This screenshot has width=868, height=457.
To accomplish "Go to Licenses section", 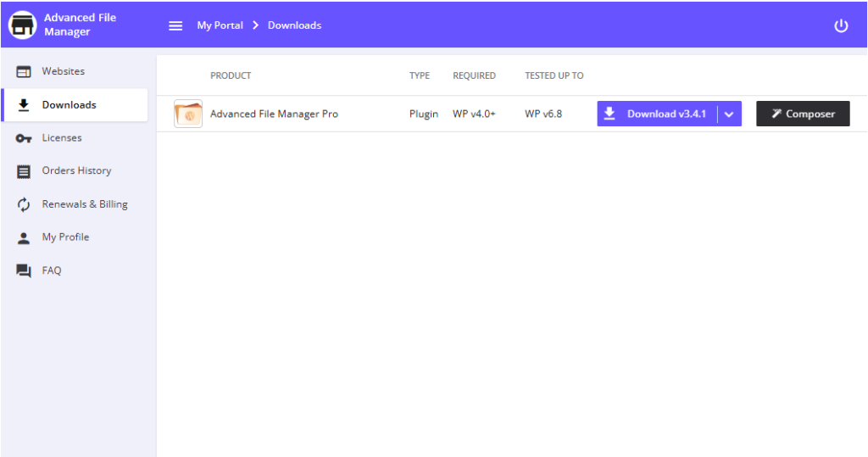I will [75, 138].
